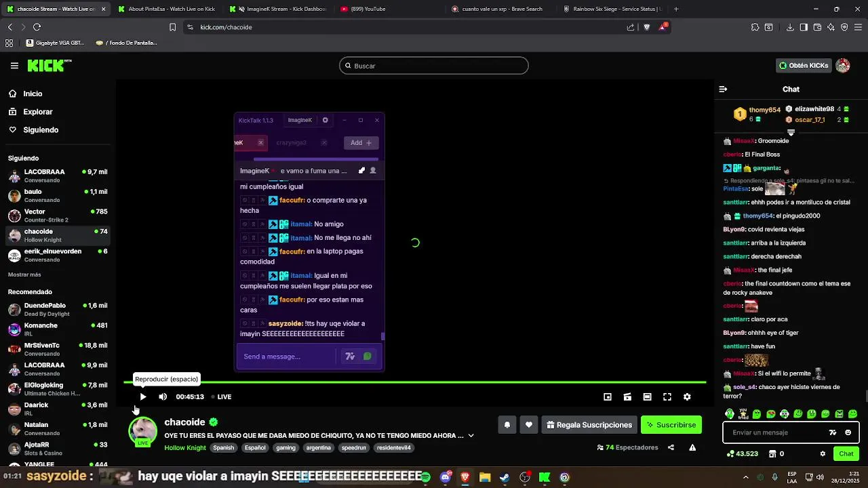Toggle notification bell for chacoide
The image size is (868, 488).
click(x=507, y=425)
